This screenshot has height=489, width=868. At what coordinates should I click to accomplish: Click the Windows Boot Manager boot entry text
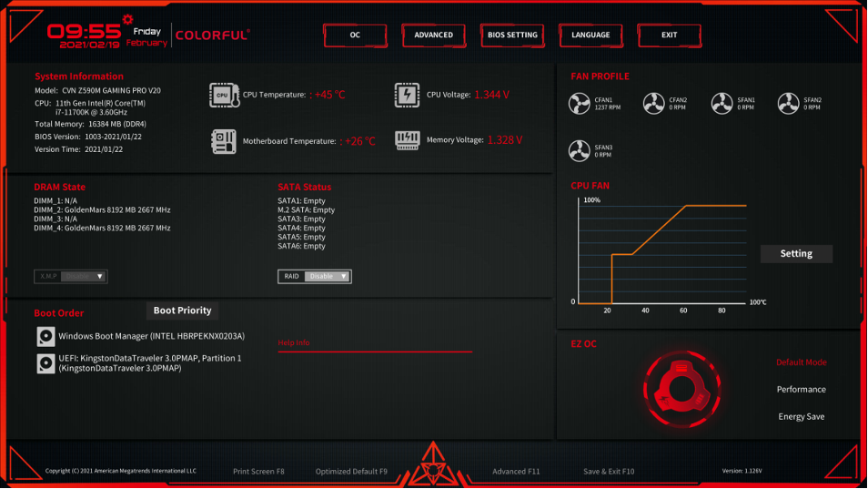[151, 336]
